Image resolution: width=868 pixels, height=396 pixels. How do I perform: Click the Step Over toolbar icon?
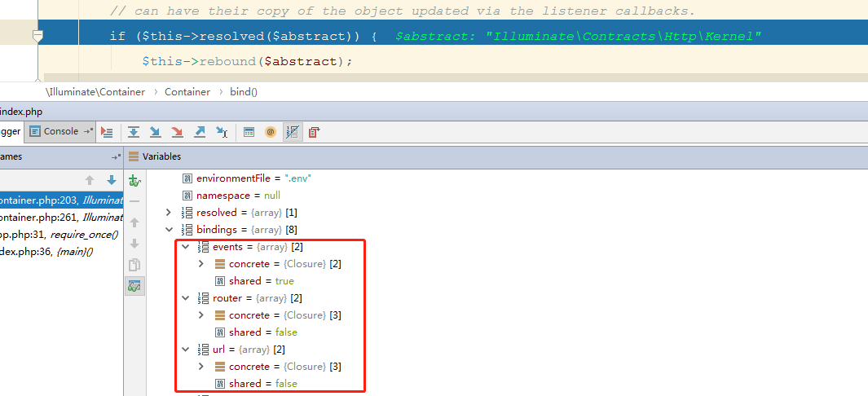pos(134,132)
